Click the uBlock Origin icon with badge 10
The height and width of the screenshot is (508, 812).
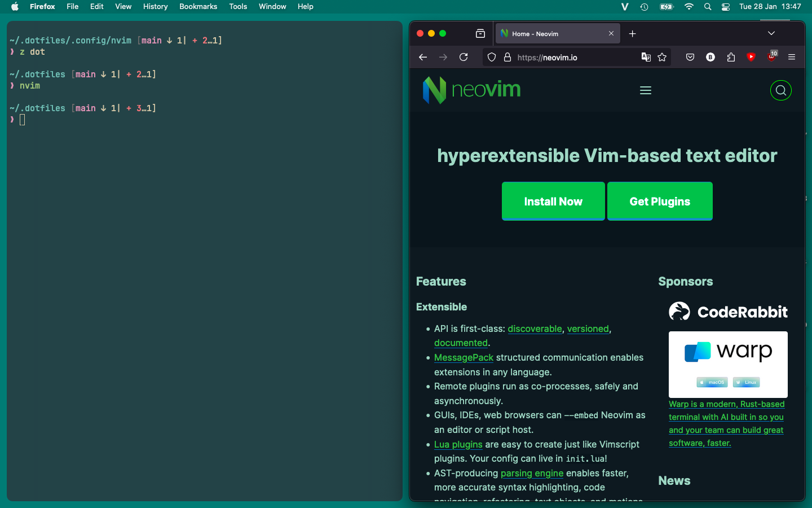772,56
